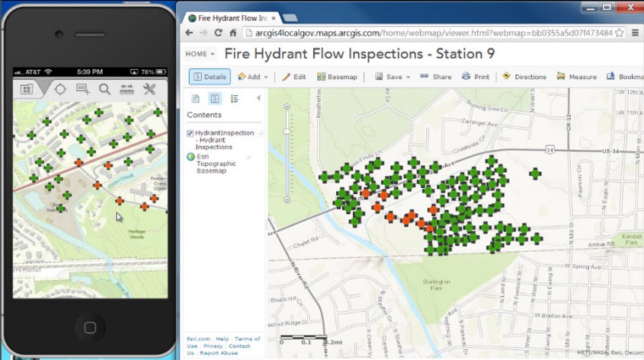Screen dimensions: 644x360
Task: Bookmark this page with the star icon
Action: coord(620,33)
